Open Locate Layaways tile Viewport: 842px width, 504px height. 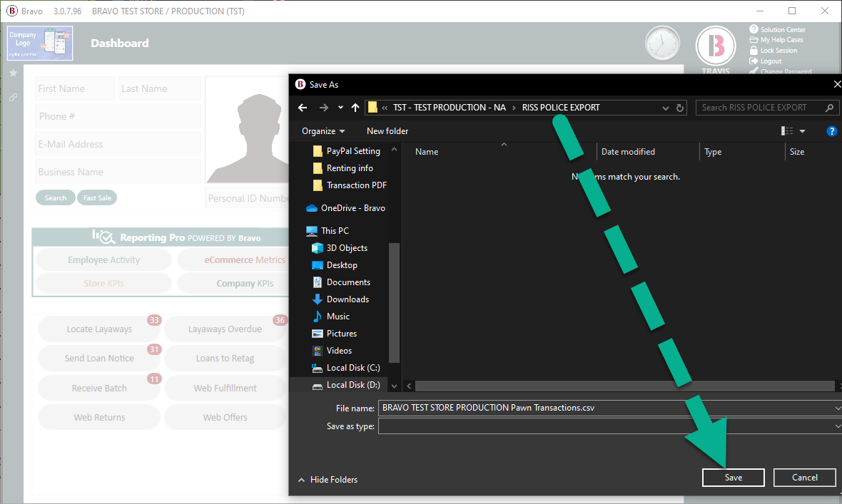coord(99,329)
